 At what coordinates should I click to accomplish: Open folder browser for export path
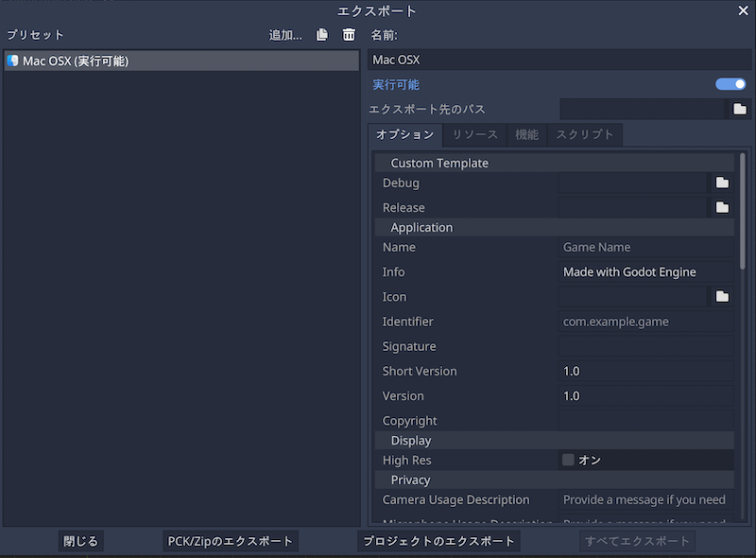(x=739, y=110)
